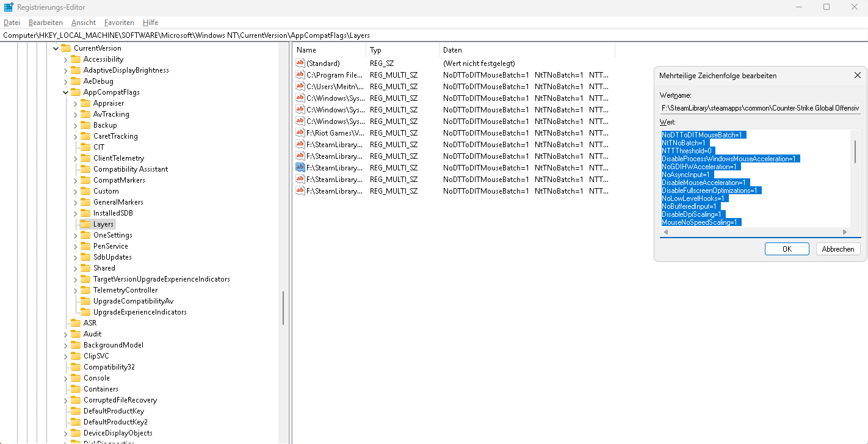The height and width of the screenshot is (444, 868).
Task: Expand the Accessibility tree node
Action: click(x=66, y=59)
